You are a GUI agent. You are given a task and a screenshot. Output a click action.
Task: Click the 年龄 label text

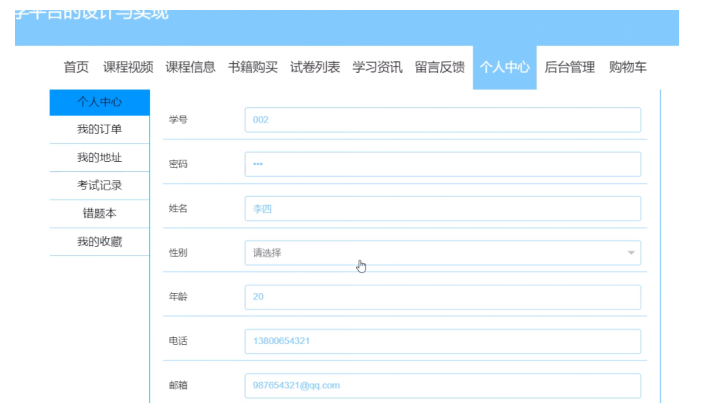click(x=178, y=297)
